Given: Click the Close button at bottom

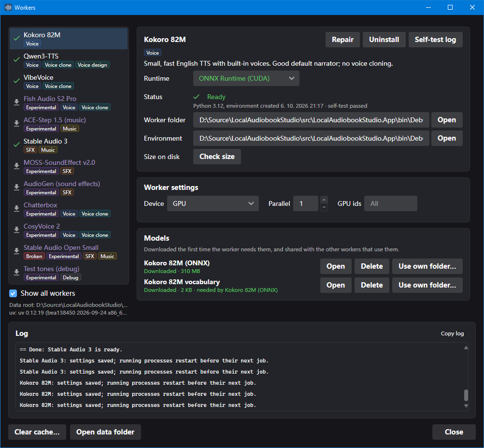Looking at the screenshot, I should pyautogui.click(x=454, y=432).
